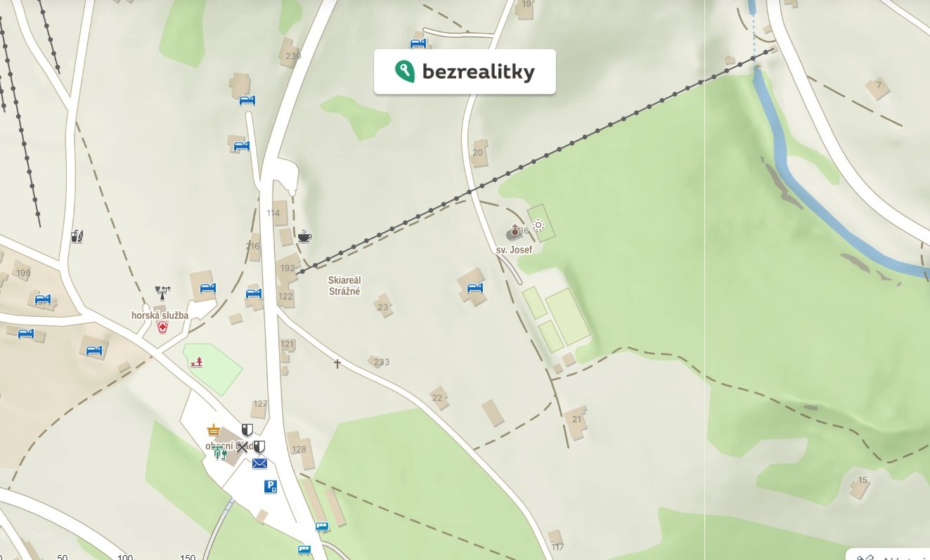The width and height of the screenshot is (930, 560).
Task: Click the sv. Josef church icon
Action: (x=515, y=231)
